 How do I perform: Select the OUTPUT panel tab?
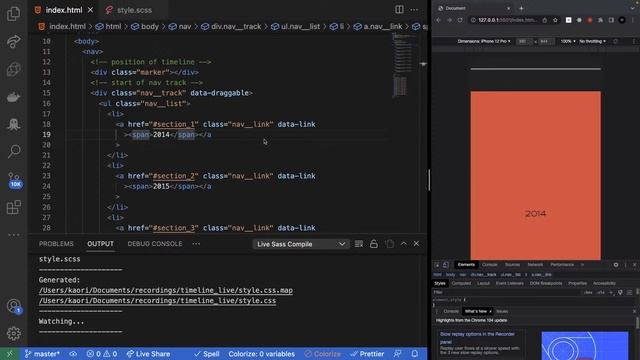[100, 244]
